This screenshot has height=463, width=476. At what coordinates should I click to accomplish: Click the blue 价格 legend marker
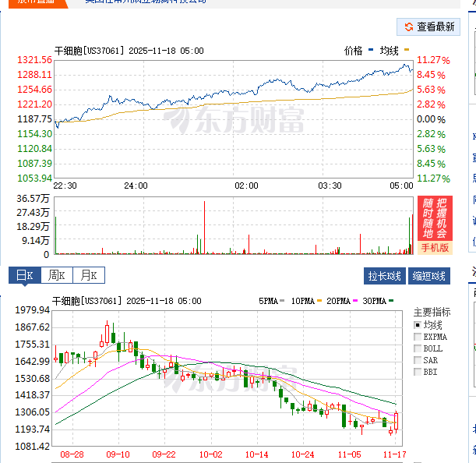[x=371, y=50]
